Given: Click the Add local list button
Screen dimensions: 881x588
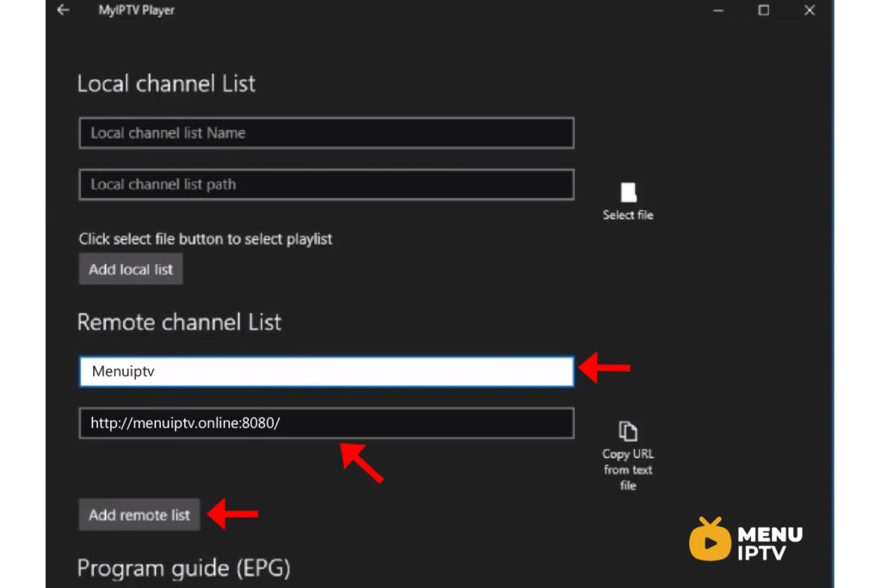Looking at the screenshot, I should [130, 268].
